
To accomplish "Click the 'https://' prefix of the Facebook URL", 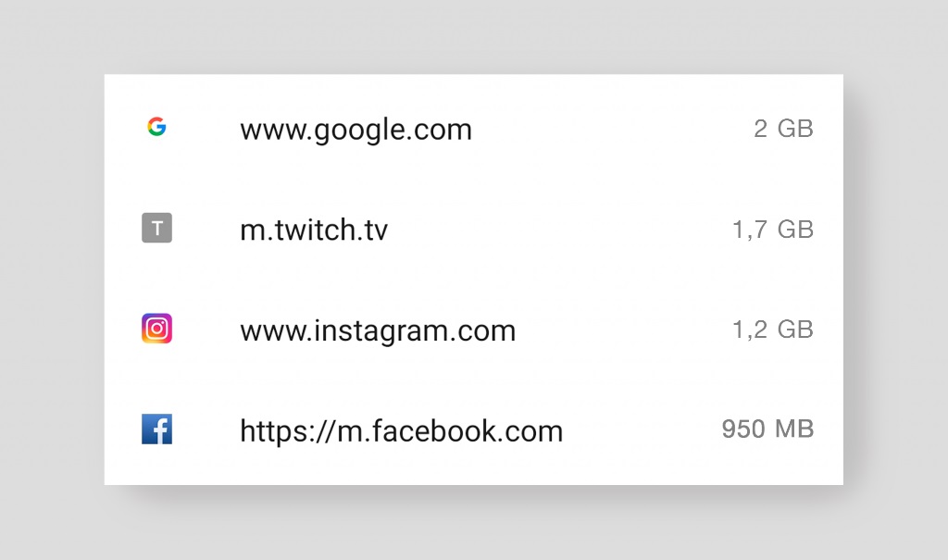I will [279, 430].
